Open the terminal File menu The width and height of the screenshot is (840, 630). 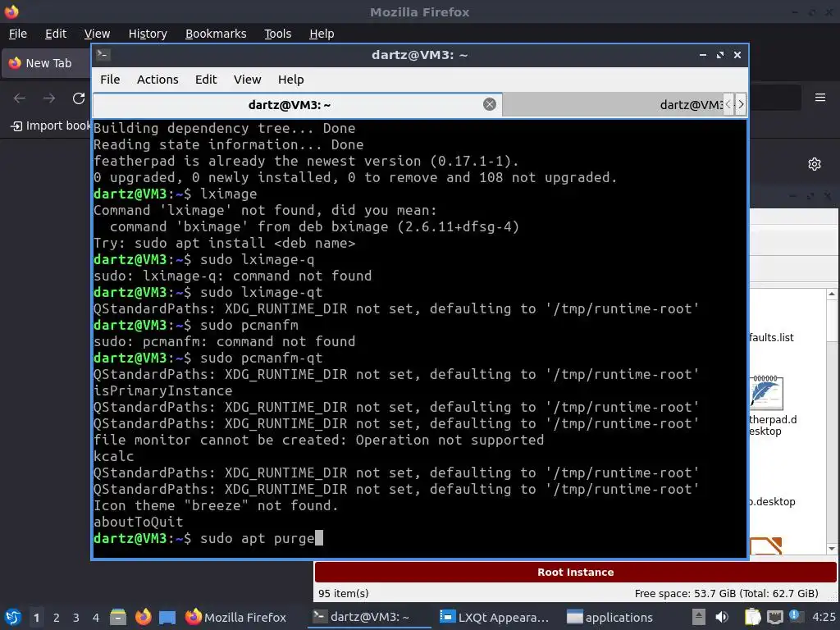click(110, 80)
